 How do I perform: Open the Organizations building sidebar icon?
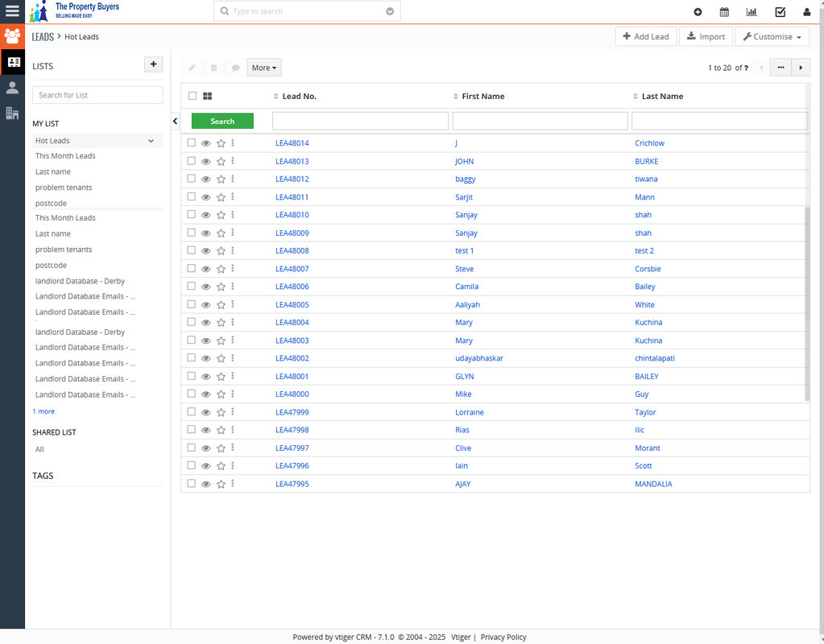12,114
